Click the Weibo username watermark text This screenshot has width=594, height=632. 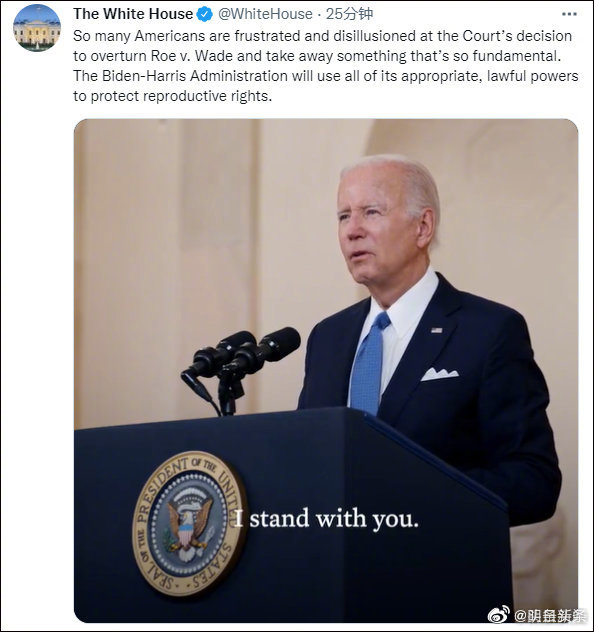click(550, 616)
